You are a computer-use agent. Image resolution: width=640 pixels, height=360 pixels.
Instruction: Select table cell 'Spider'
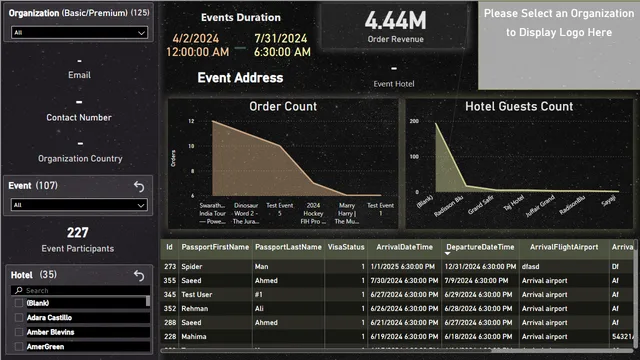click(x=192, y=267)
